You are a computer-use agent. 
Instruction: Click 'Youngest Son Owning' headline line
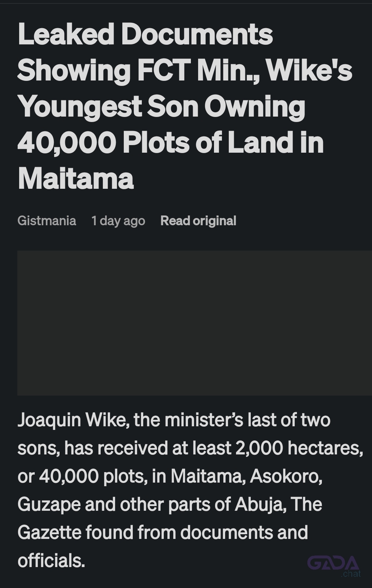click(161, 107)
